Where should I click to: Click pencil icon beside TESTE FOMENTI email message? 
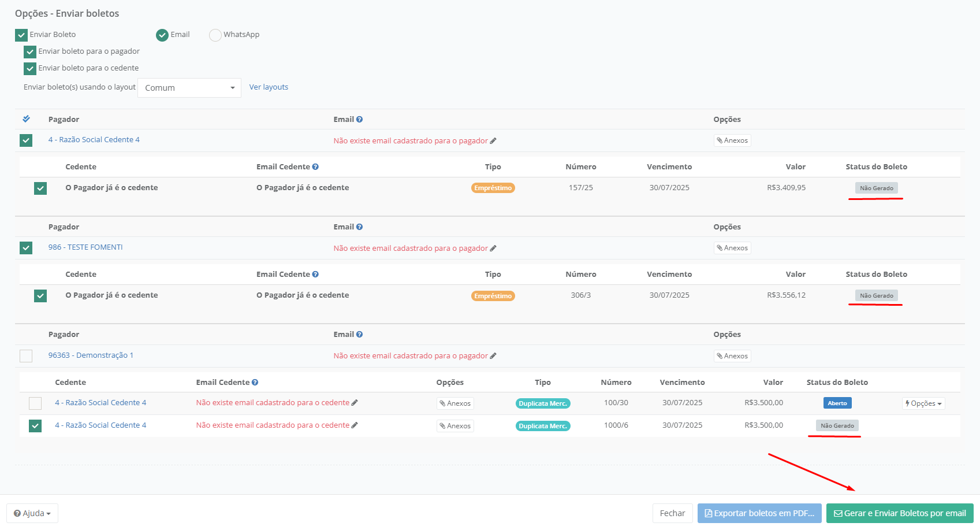point(493,249)
